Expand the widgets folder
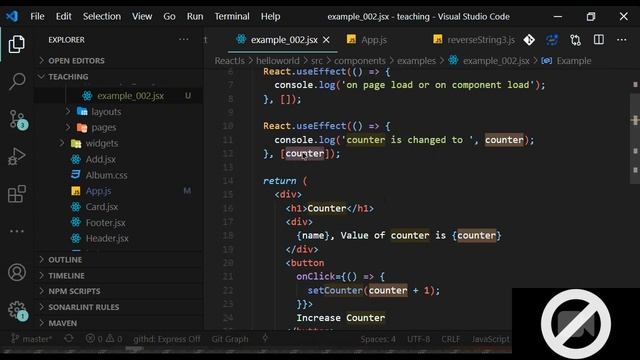Screen dimensions: 640x360 102,143
